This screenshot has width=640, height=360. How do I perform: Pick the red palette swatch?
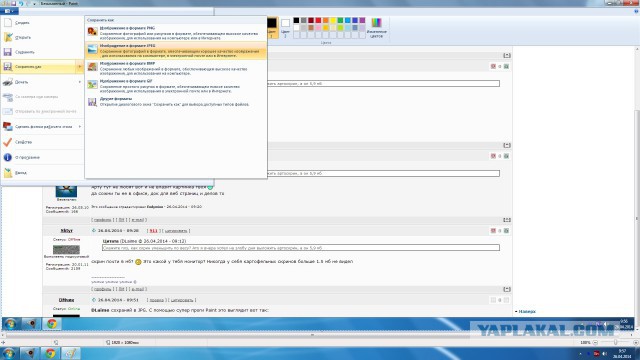318,20
